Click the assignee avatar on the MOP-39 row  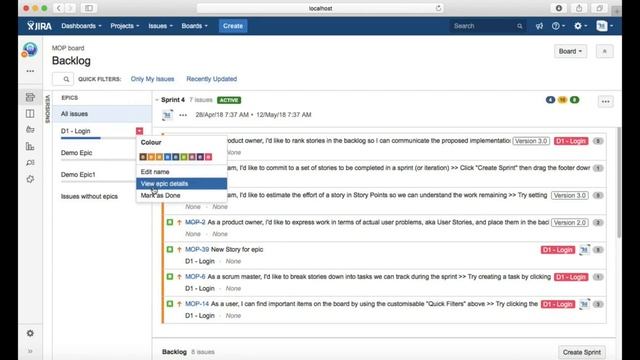584,249
